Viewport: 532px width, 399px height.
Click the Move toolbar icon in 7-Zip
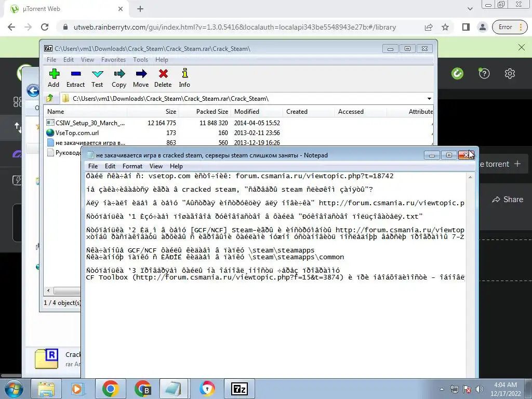coord(141,78)
